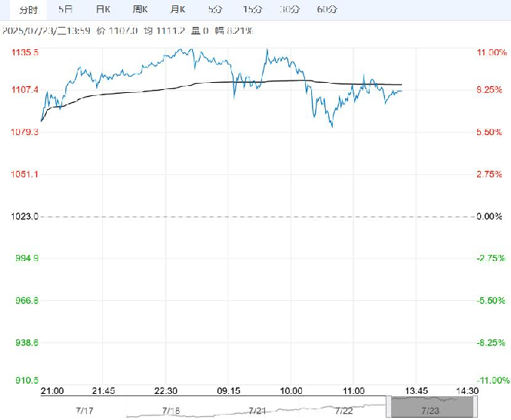Open the 60分 interval tab
The height and width of the screenshot is (420, 511).
(327, 9)
